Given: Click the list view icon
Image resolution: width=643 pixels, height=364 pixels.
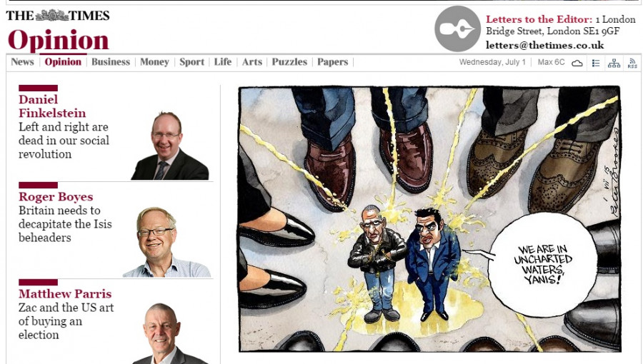Looking at the screenshot, I should [596, 63].
